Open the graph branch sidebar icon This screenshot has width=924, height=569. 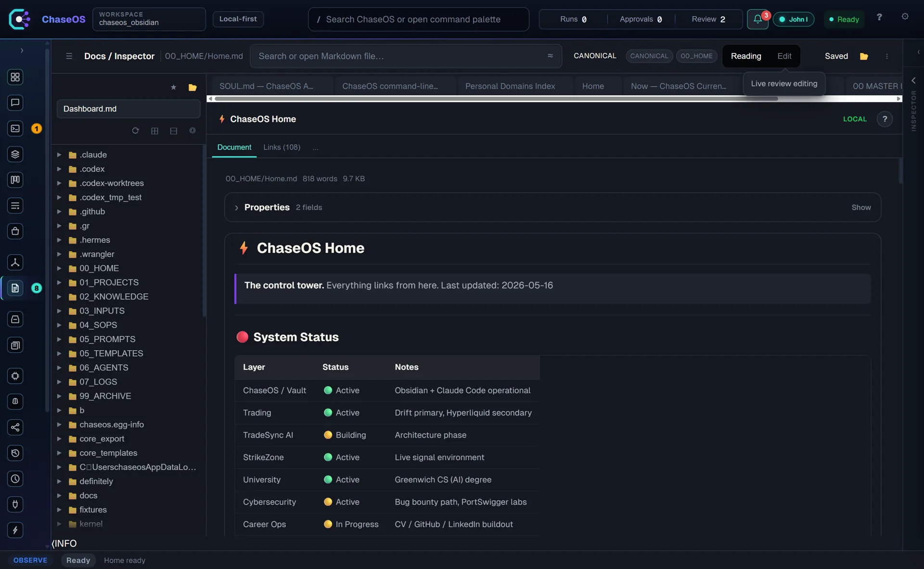15,262
